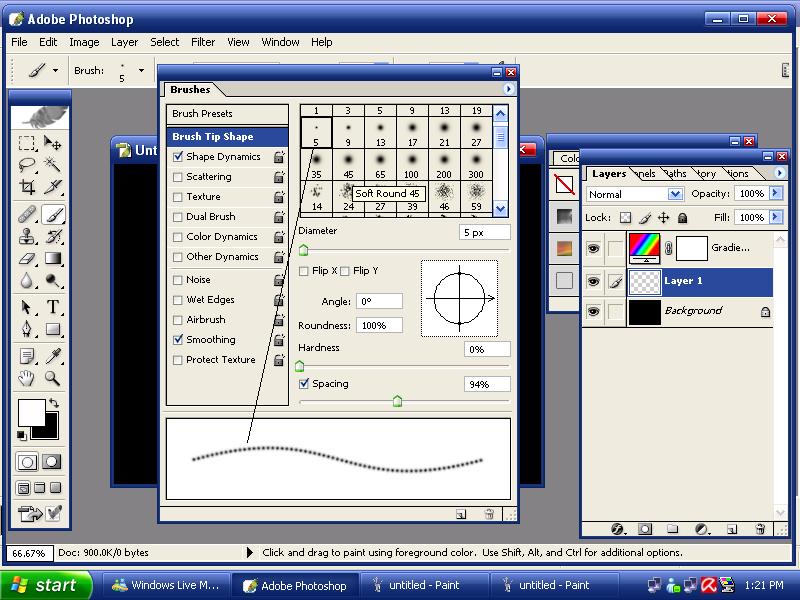
Task: Select the Eyedropper tool
Action: (53, 355)
